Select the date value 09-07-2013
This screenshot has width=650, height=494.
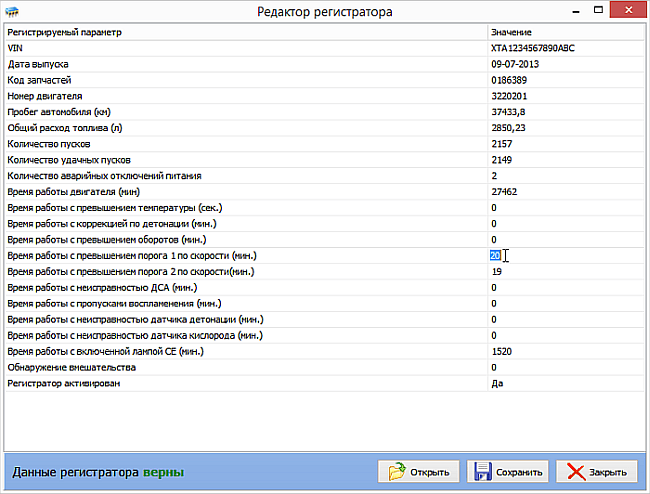point(515,64)
